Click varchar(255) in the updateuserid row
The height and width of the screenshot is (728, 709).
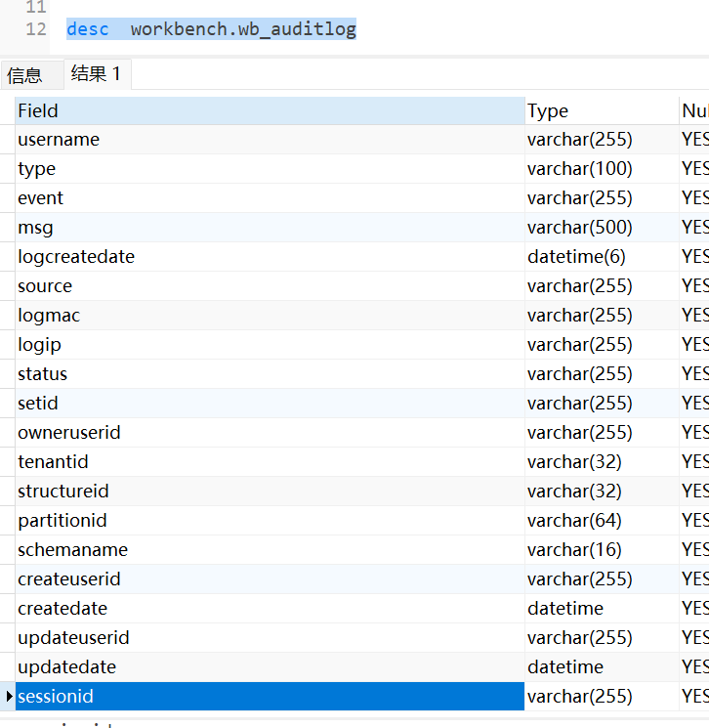point(579,637)
